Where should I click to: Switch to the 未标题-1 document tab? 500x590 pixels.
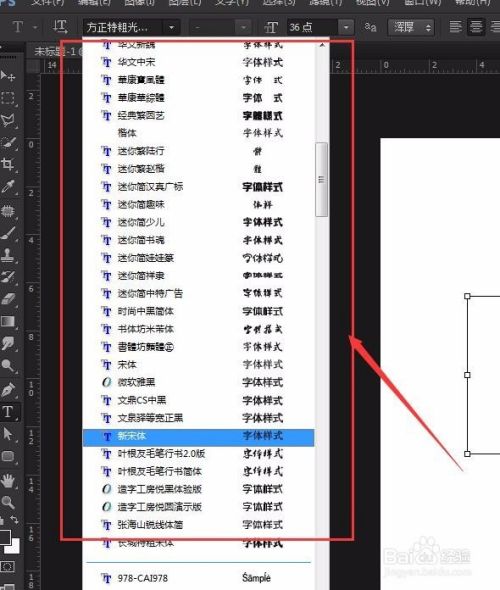(x=55, y=51)
